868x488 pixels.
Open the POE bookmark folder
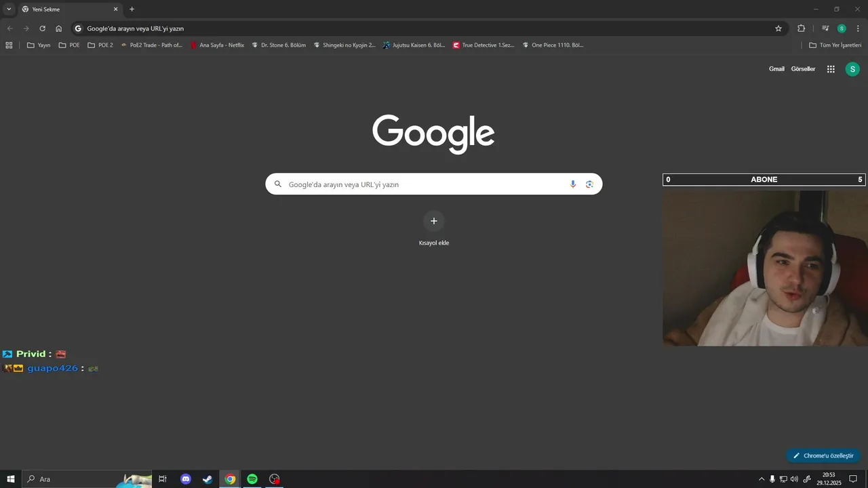point(69,45)
